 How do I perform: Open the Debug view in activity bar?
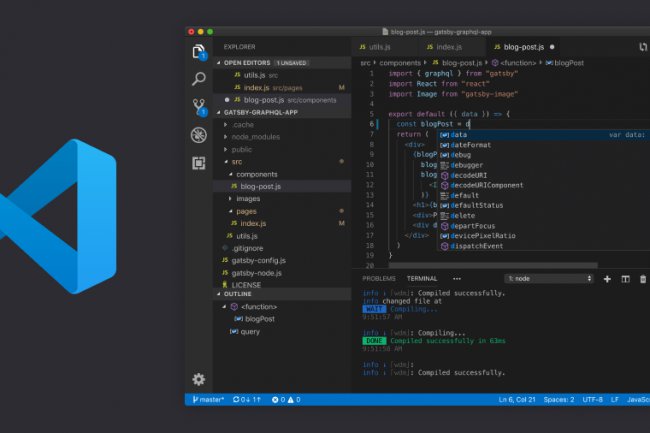(x=199, y=135)
